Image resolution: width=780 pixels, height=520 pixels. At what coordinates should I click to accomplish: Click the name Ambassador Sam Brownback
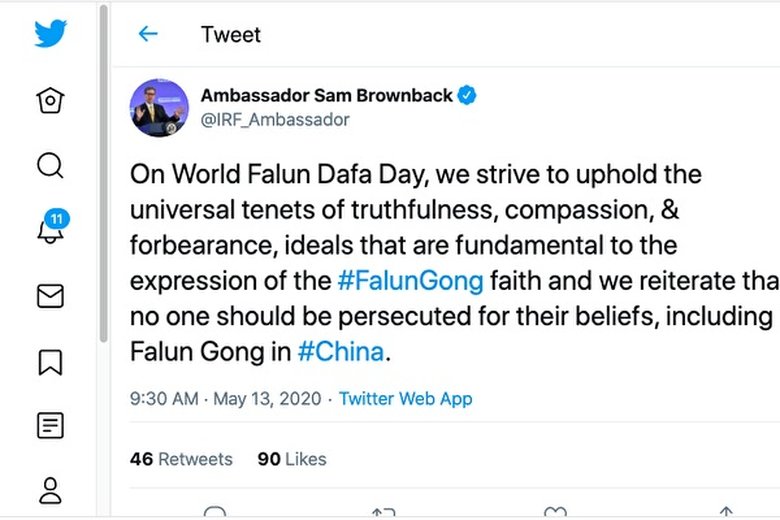tap(327, 96)
